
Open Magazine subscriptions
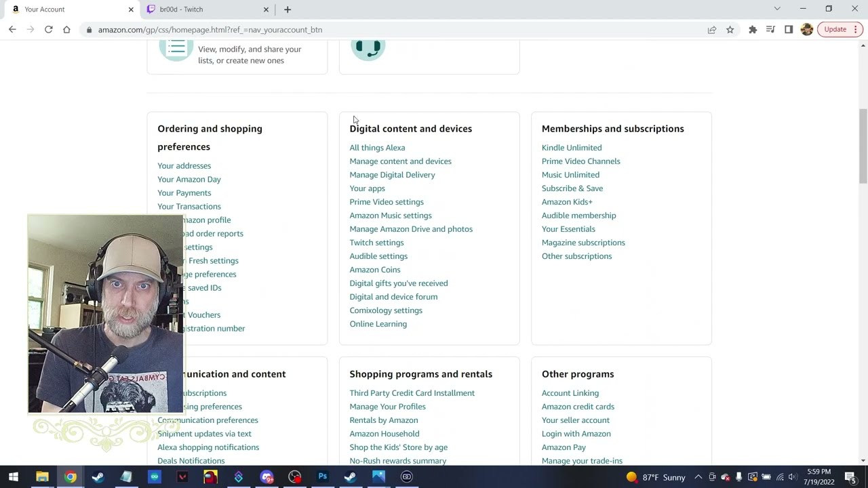(x=584, y=242)
